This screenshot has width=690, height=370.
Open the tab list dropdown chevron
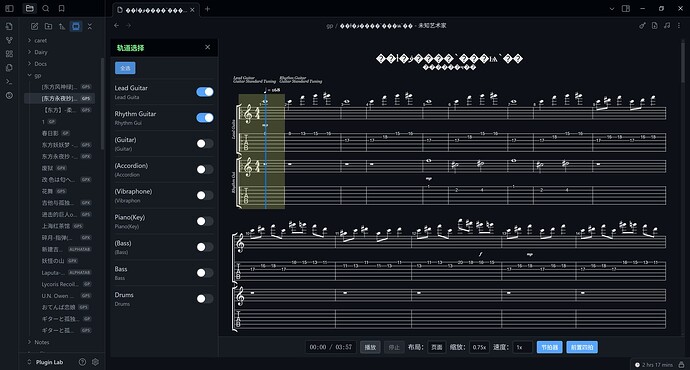point(612,8)
